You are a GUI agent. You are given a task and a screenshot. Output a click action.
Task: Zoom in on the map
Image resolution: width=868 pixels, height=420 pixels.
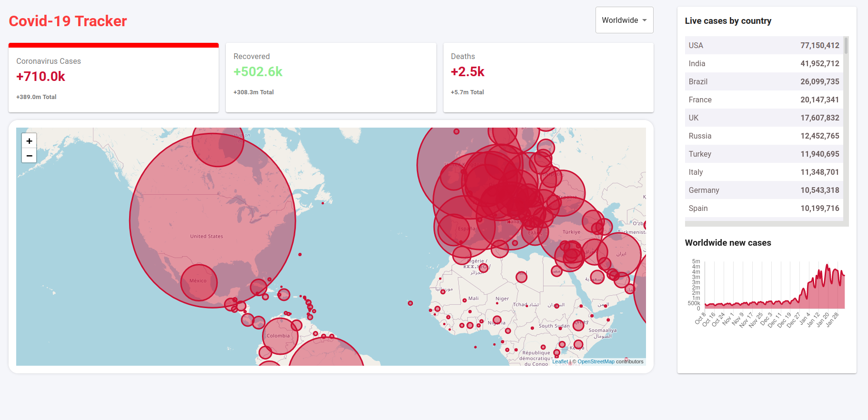click(x=29, y=141)
